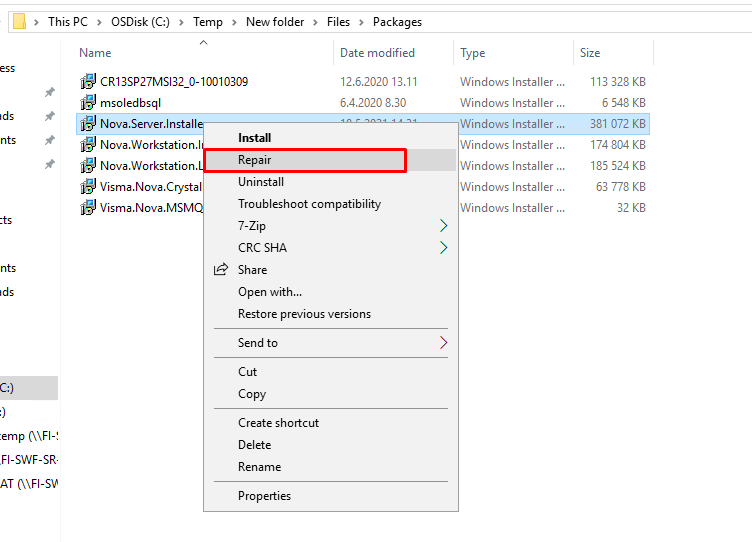Click the Name column header

point(96,53)
